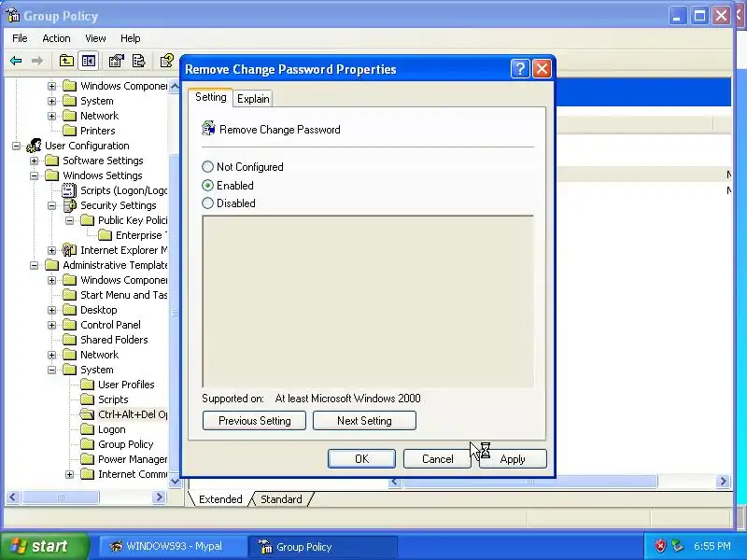Click the Power Management folder icon
Screen dimensions: 747x560
[87, 459]
